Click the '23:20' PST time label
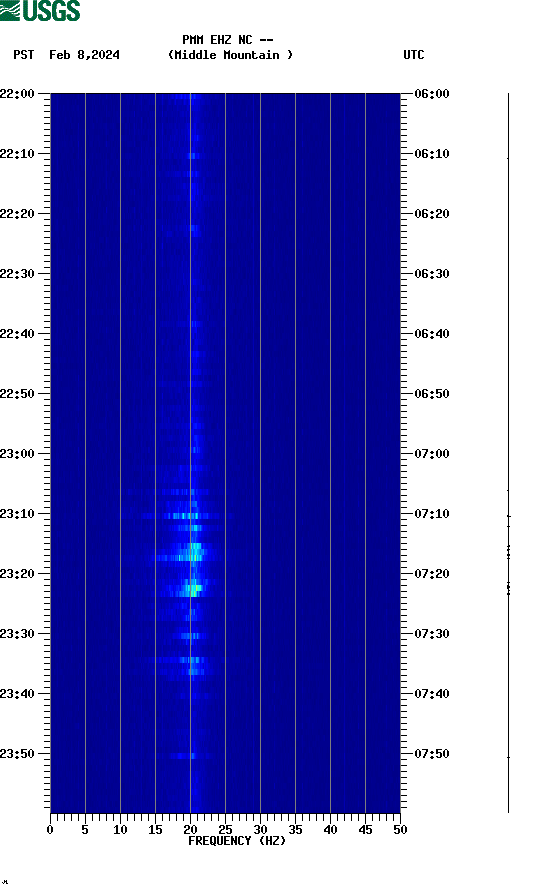Screen dimensions: 552x893 [17, 574]
